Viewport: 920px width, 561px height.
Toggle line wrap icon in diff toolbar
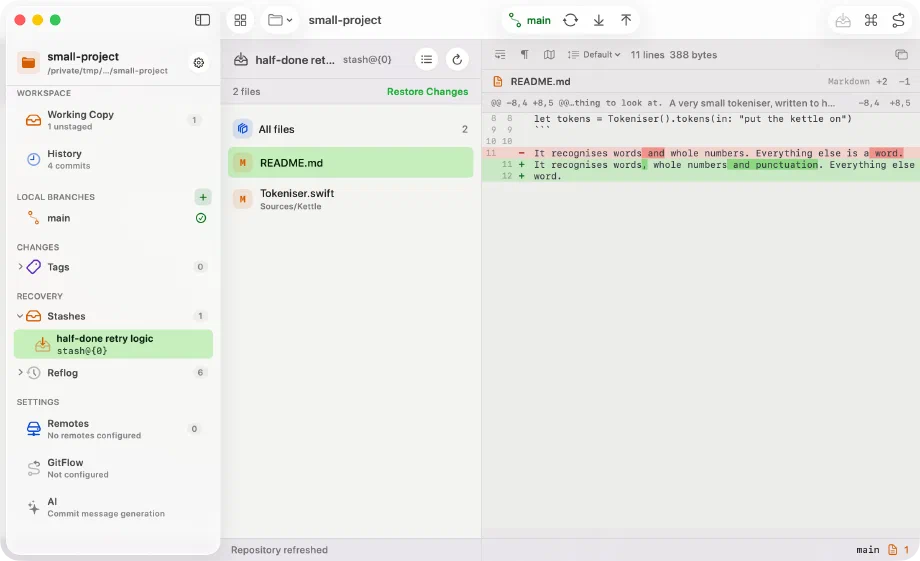pos(500,55)
